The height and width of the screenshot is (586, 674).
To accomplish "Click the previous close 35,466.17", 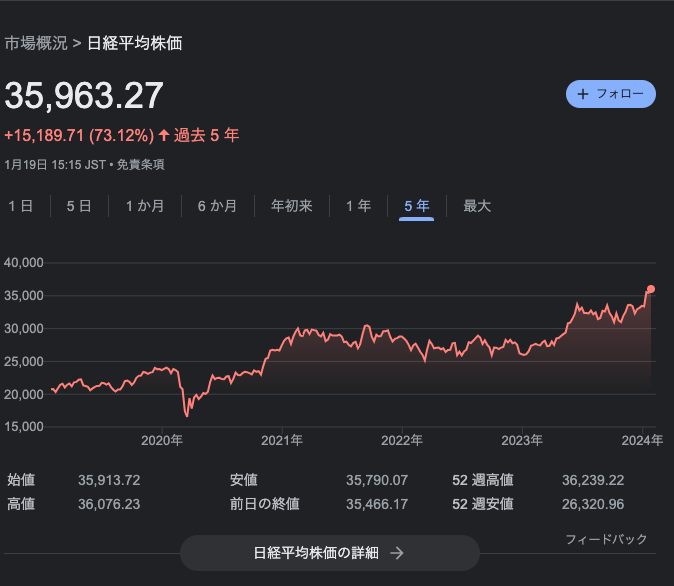I will click(x=377, y=504).
